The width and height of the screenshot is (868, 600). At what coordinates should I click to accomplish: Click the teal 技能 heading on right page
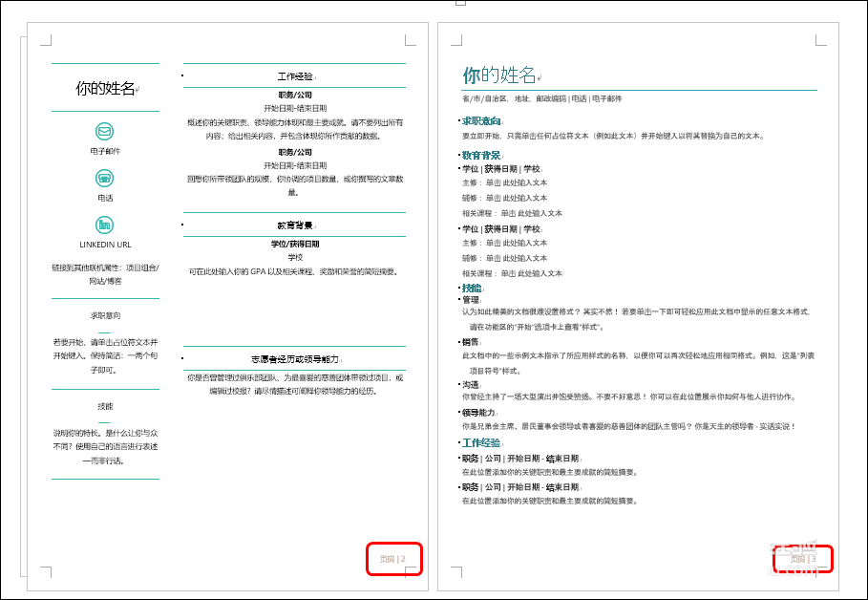(472, 289)
